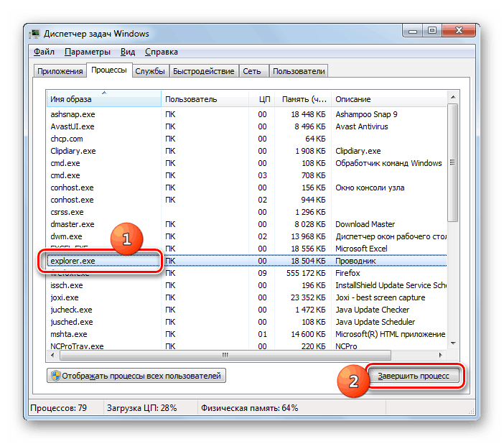Sort by ЦП column header
Image resolution: width=504 pixels, height=444 pixels.
[261, 98]
